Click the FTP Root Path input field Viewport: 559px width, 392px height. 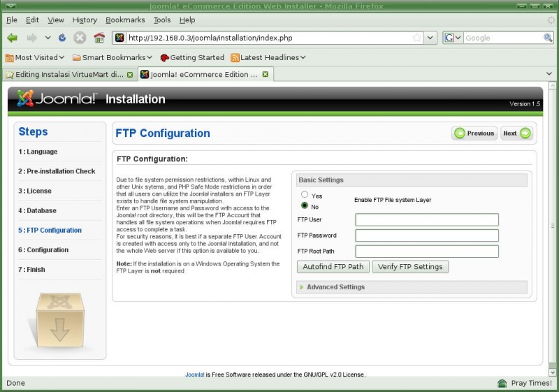coord(427,252)
